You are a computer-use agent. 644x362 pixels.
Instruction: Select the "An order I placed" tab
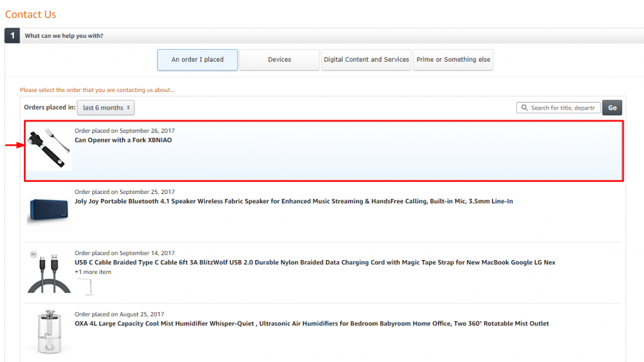pos(197,60)
